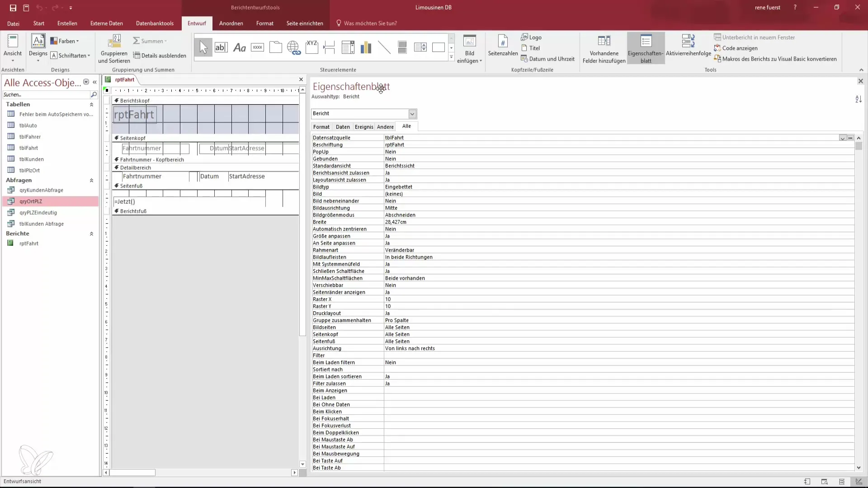Open the Datei menu
The height and width of the screenshot is (488, 868).
[13, 23]
